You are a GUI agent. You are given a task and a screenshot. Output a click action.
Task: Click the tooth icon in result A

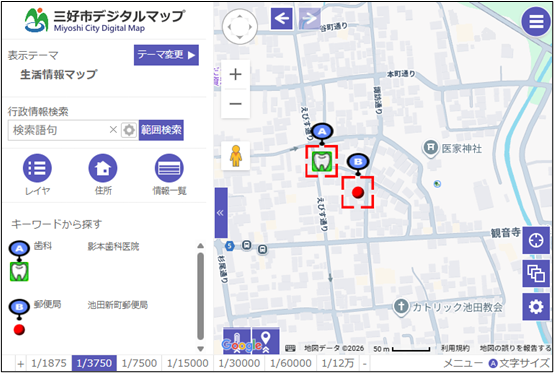coord(19,272)
